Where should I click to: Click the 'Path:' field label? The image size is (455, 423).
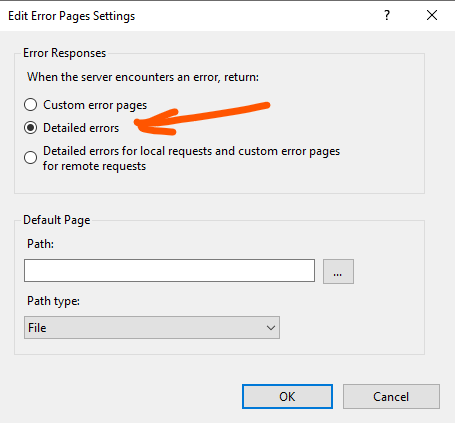pyautogui.click(x=40, y=244)
